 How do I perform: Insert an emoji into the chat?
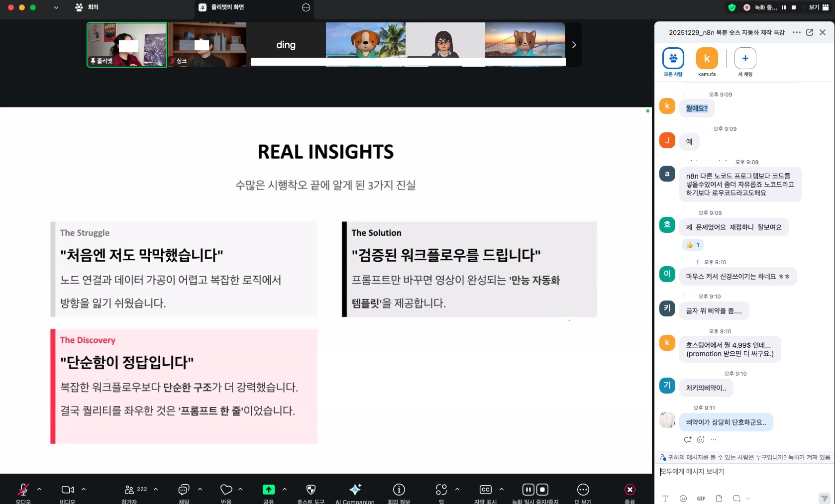[x=683, y=499]
